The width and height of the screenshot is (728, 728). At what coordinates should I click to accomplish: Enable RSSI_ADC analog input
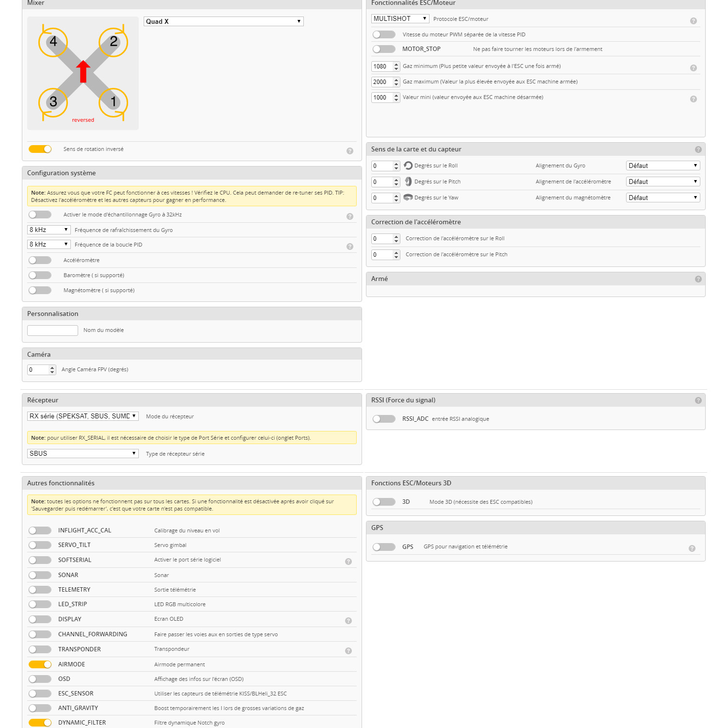[x=384, y=419]
